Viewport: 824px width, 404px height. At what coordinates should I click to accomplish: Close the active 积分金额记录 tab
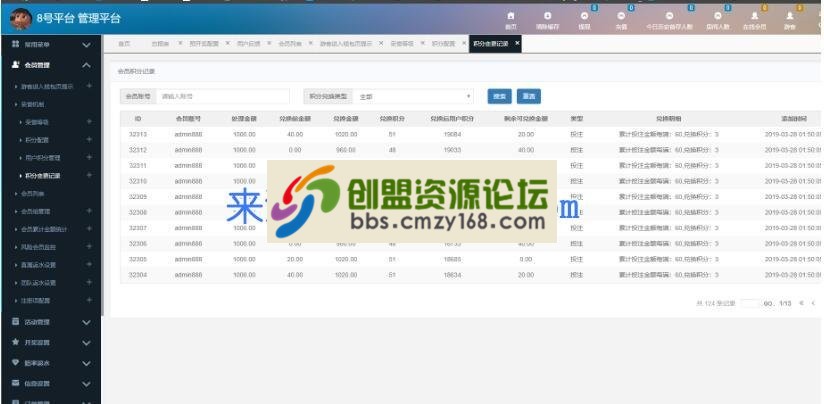(517, 44)
